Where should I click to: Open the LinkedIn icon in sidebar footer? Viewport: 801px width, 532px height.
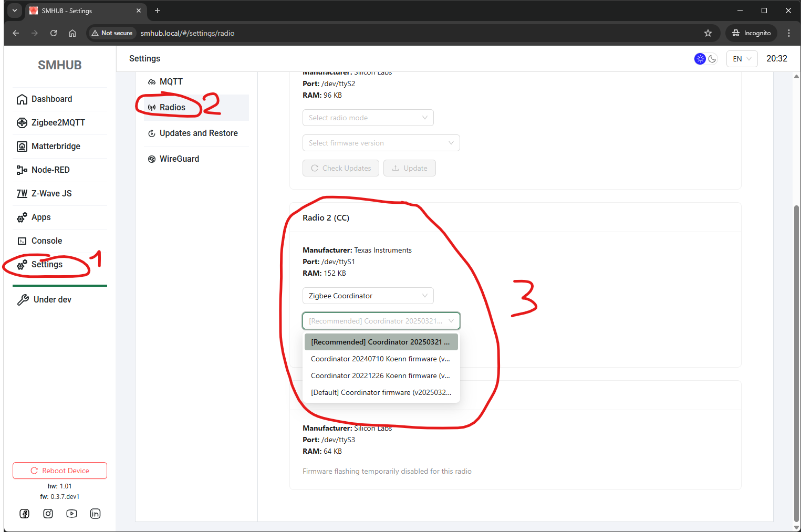coord(95,514)
